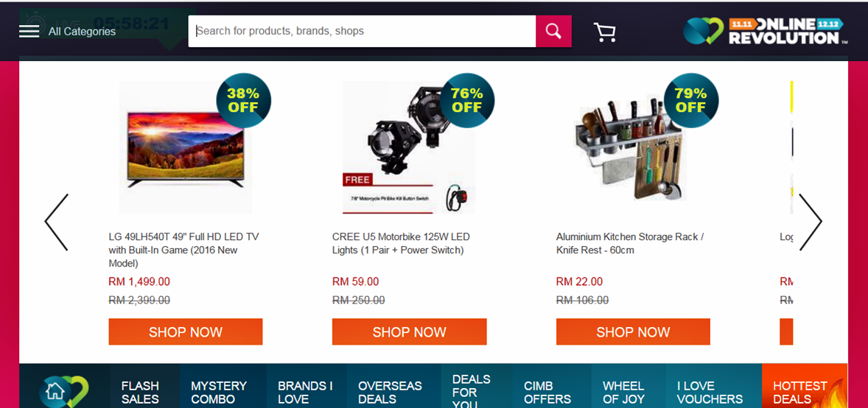Expand the All Categories dropdown label
This screenshot has width=868, height=408.
[82, 32]
